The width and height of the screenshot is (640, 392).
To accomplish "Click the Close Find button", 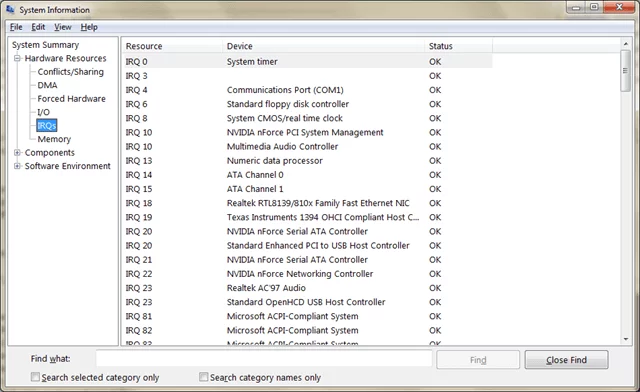I will 566,360.
